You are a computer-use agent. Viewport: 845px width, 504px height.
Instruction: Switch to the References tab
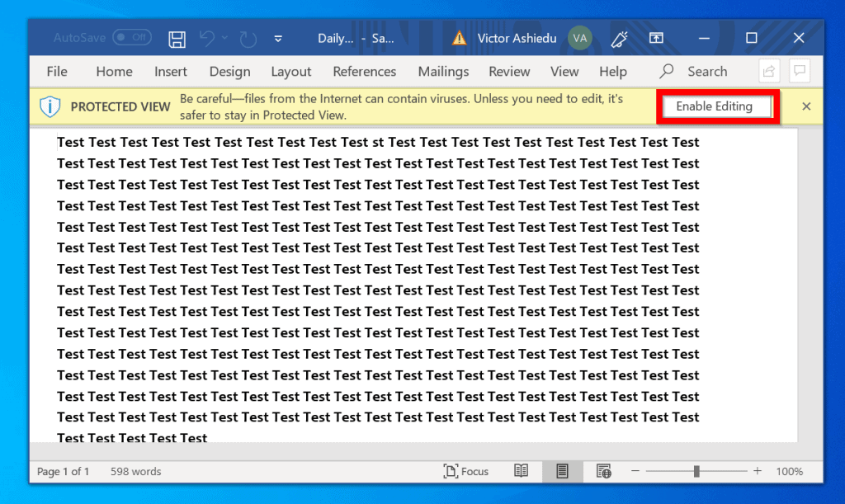[x=364, y=72]
